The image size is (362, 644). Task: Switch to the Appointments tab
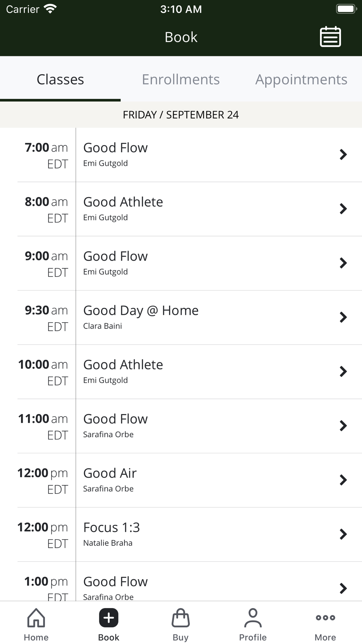[301, 79]
